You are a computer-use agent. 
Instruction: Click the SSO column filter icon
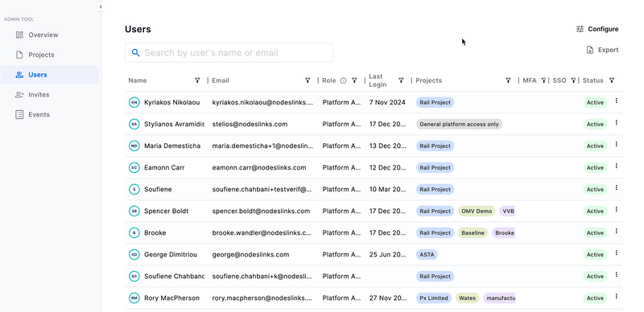(x=573, y=80)
